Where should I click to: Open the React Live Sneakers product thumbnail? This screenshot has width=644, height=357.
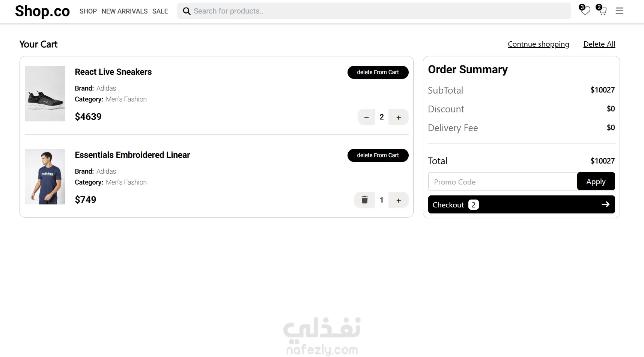(45, 94)
